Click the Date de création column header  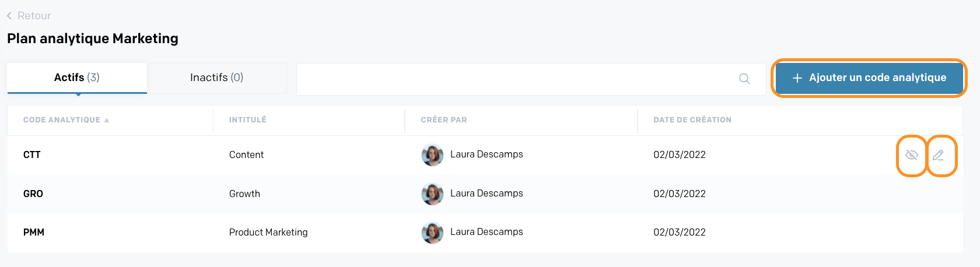click(x=692, y=120)
